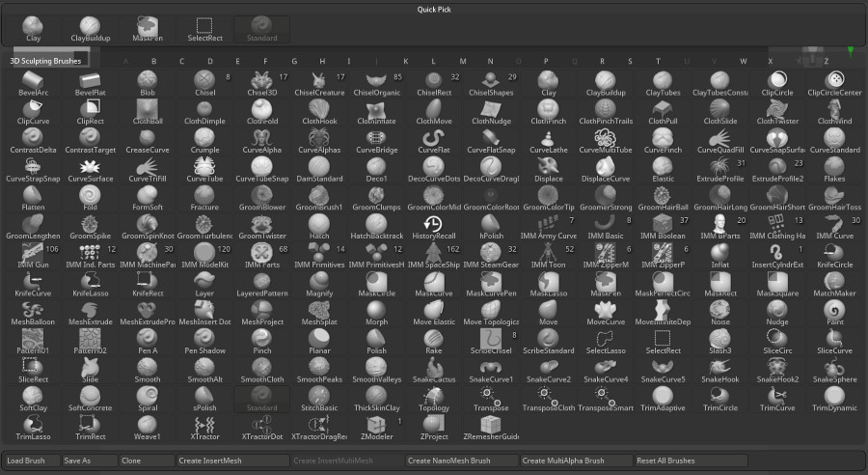Open the 3D Sculpting Brushes tab

click(45, 61)
